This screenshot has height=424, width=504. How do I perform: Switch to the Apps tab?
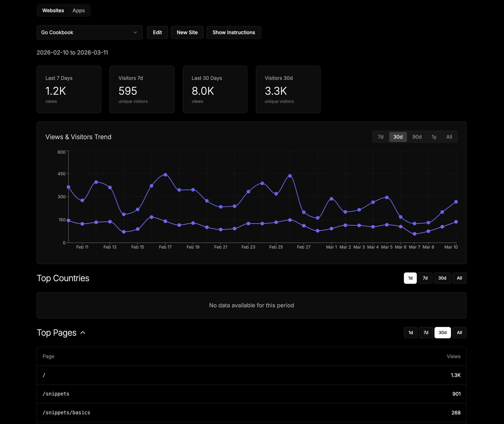(79, 10)
